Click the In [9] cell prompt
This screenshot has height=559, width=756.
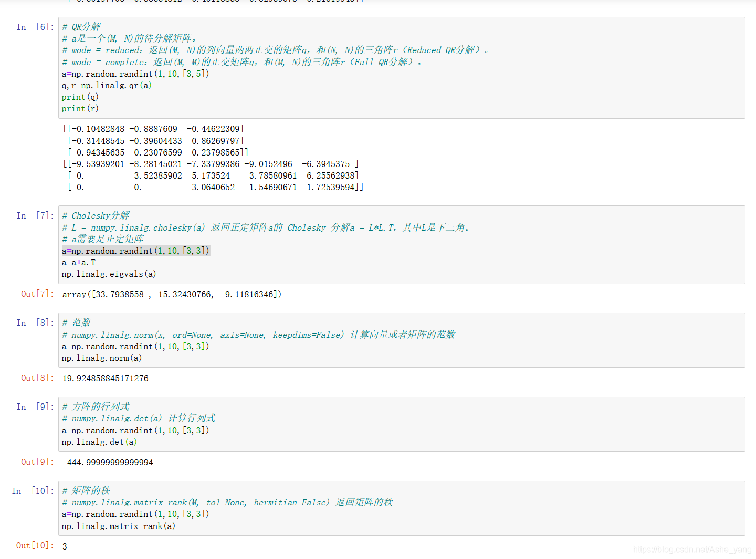(x=35, y=407)
